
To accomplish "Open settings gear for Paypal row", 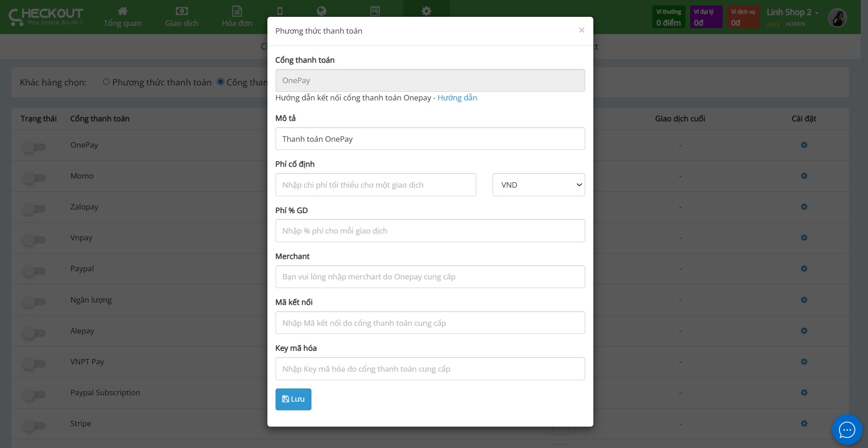I will tap(804, 269).
